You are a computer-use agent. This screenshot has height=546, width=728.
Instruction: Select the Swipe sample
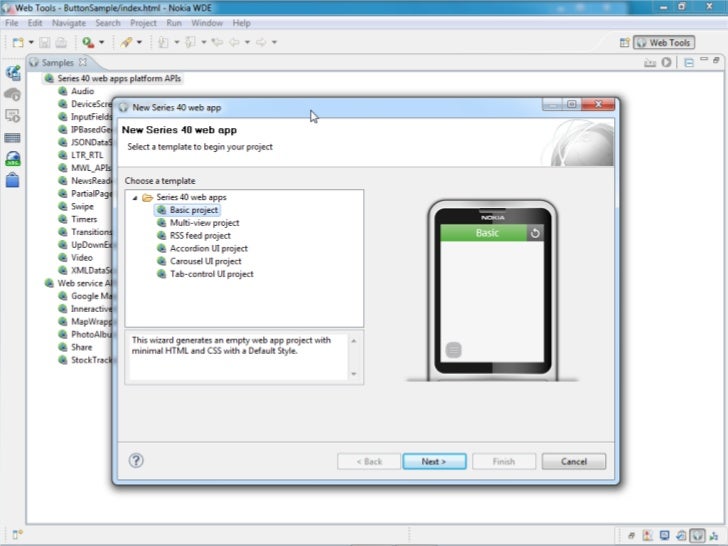click(82, 206)
